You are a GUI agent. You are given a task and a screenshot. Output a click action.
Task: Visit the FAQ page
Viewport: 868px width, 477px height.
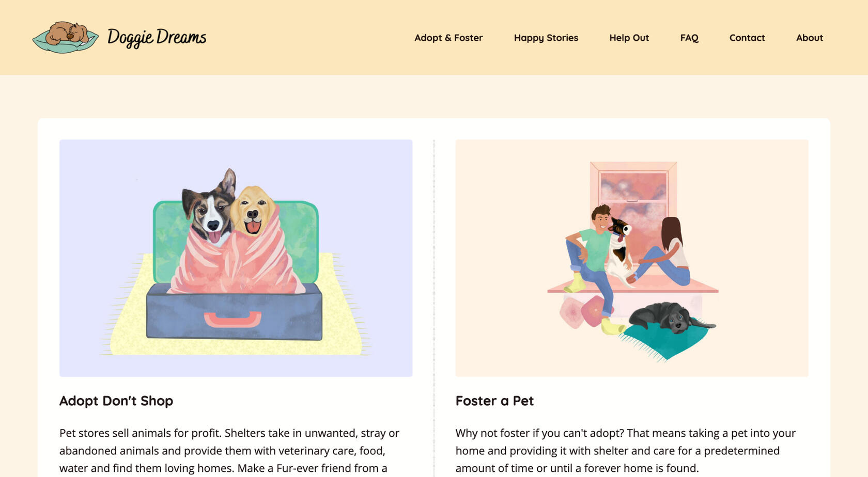[689, 38]
